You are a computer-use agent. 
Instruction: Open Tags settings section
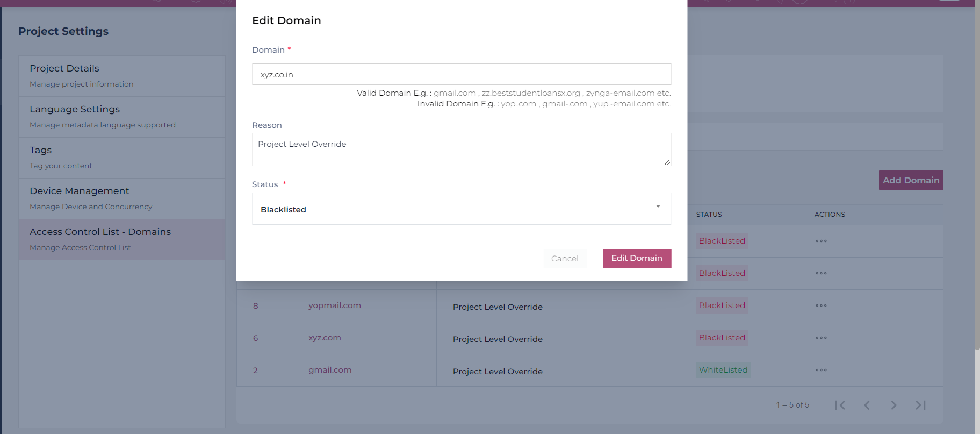122,158
